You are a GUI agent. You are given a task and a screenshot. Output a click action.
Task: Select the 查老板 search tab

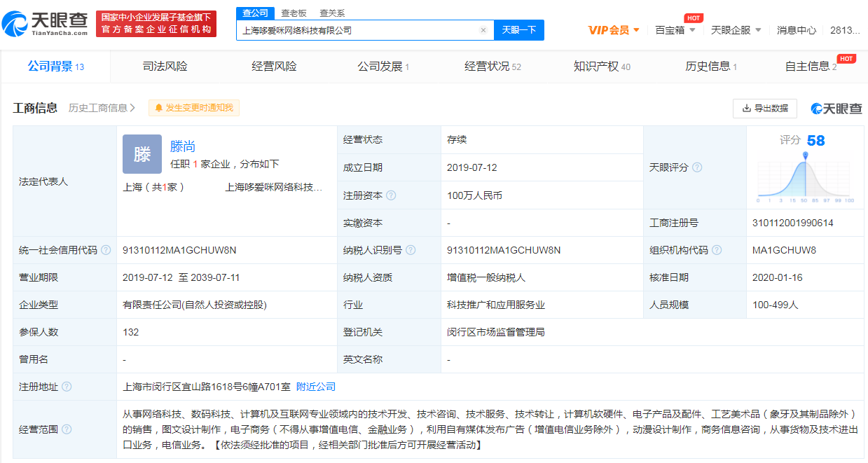294,13
